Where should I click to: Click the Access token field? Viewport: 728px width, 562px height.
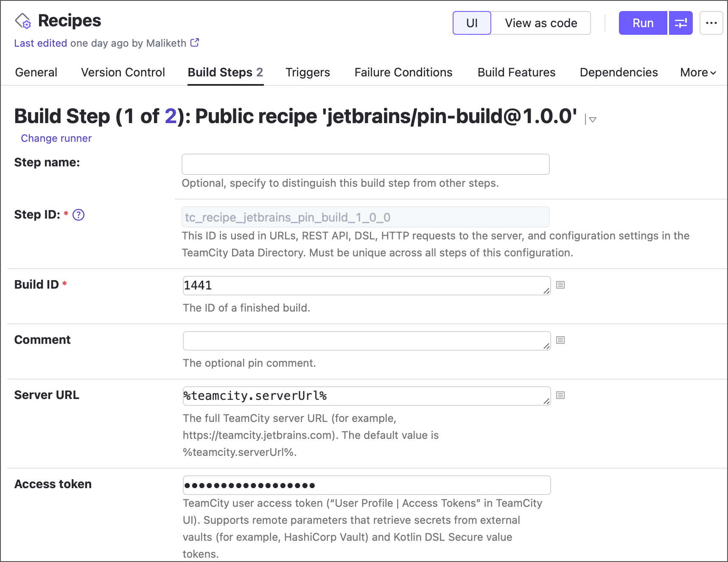pos(367,485)
